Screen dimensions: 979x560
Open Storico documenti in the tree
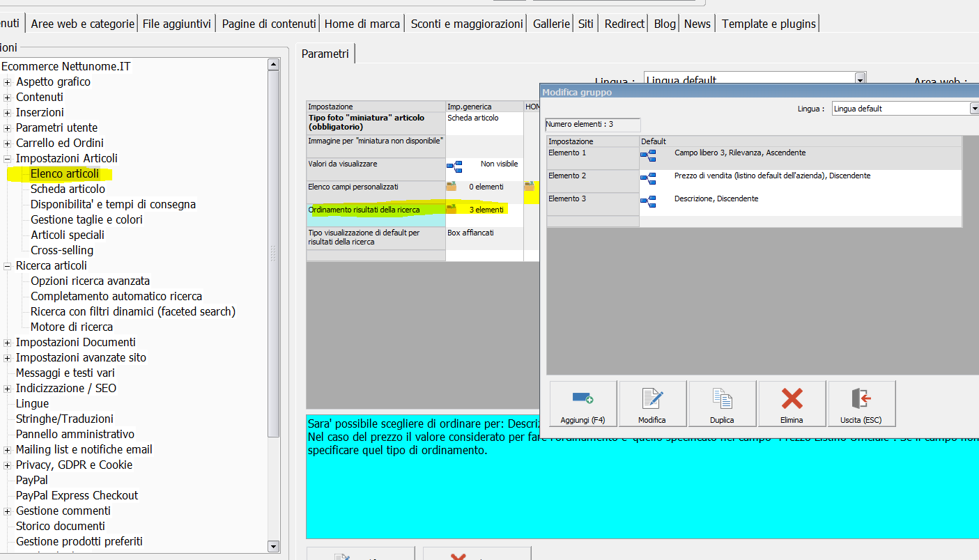click(61, 527)
